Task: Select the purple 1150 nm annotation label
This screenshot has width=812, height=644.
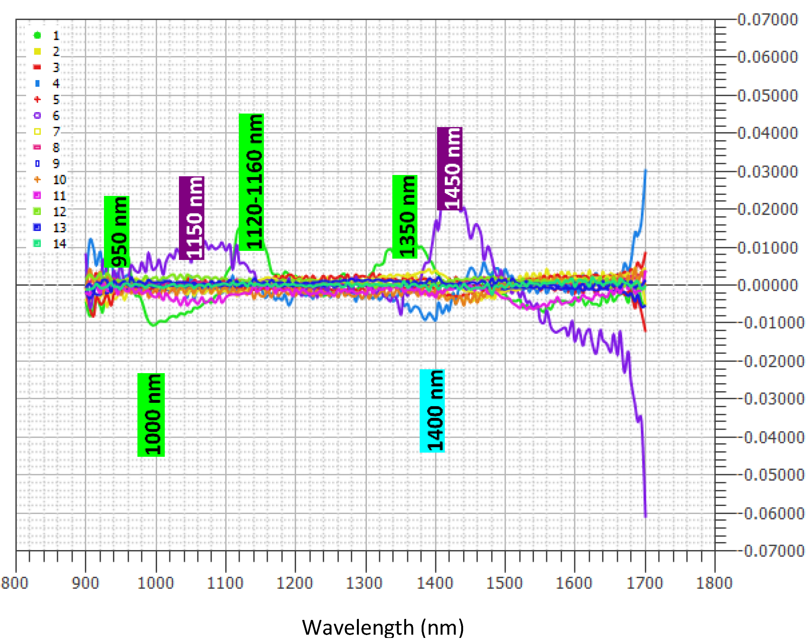Action: pyautogui.click(x=192, y=218)
